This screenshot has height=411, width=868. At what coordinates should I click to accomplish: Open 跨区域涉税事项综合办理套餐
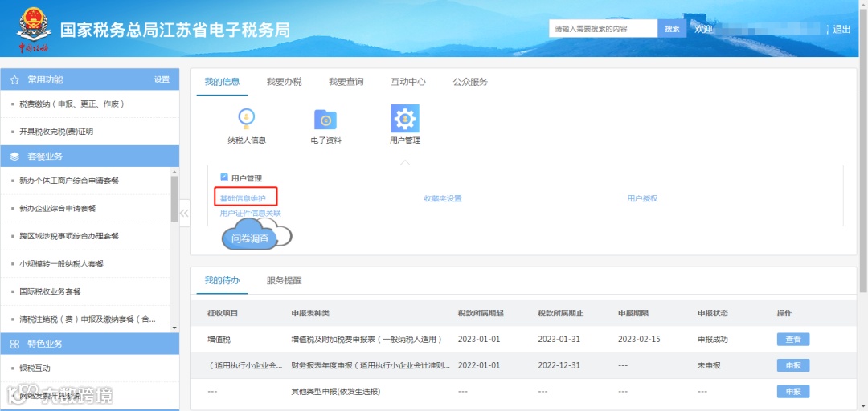pyautogui.click(x=68, y=236)
